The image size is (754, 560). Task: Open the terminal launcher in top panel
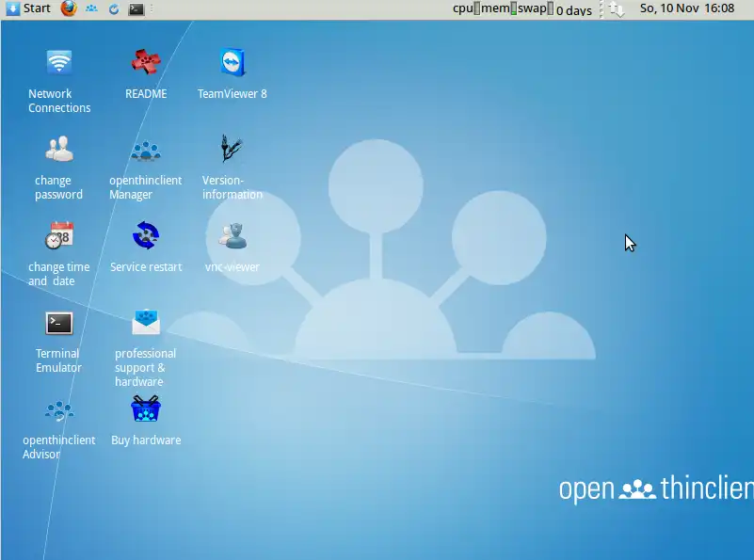pos(136,8)
